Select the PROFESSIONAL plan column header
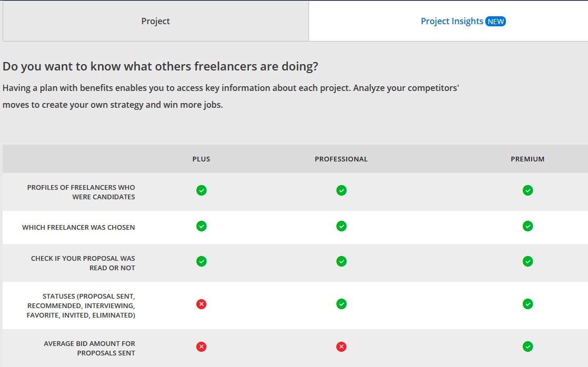Viewport: 588px width, 367px height. (341, 159)
